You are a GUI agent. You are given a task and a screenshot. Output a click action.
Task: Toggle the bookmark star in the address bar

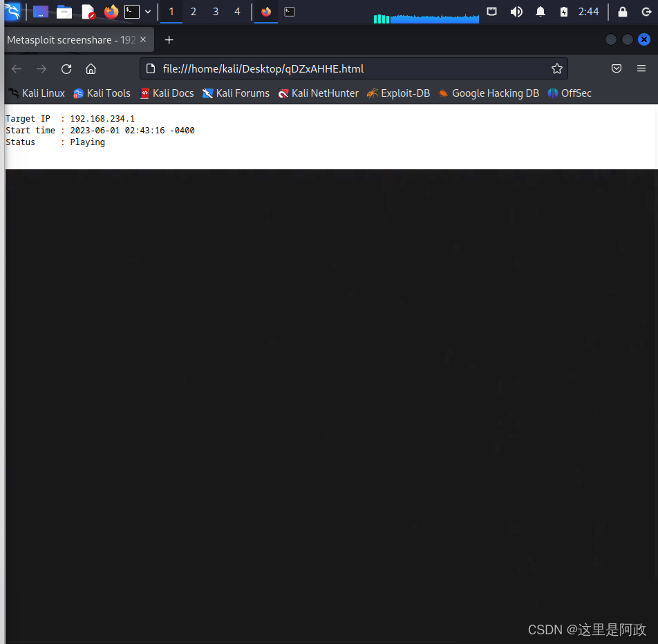pos(557,68)
